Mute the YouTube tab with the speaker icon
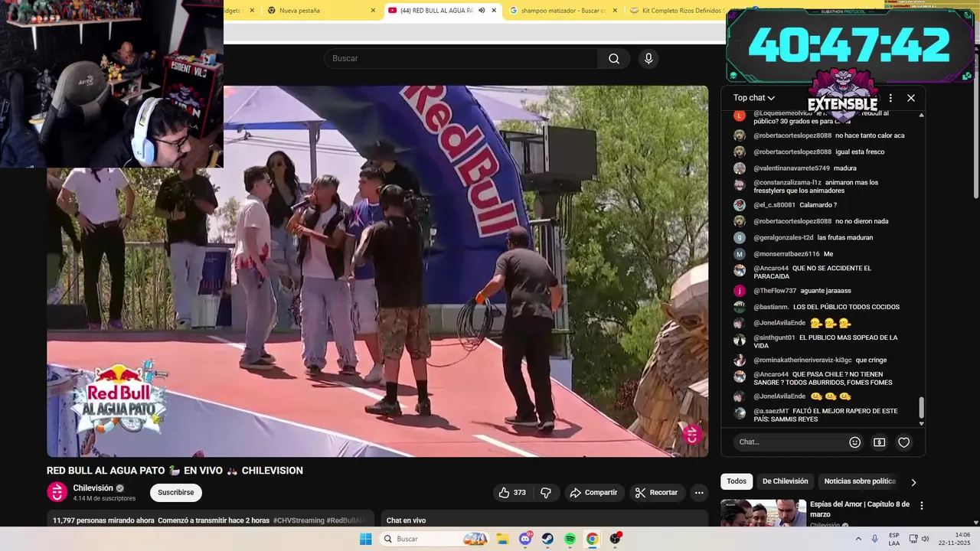Image resolution: width=980 pixels, height=551 pixels. tap(482, 11)
